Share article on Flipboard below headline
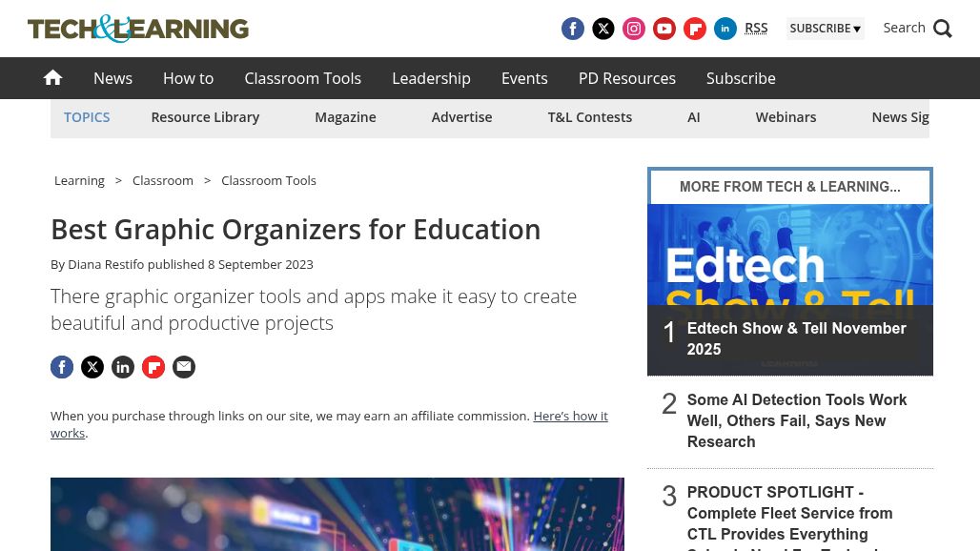This screenshot has width=980, height=551. (153, 367)
